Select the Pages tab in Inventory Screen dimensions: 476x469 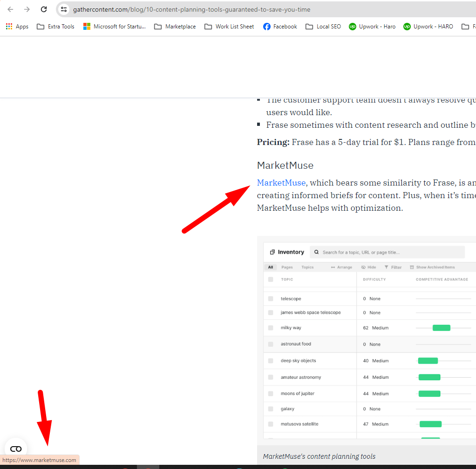tap(287, 267)
